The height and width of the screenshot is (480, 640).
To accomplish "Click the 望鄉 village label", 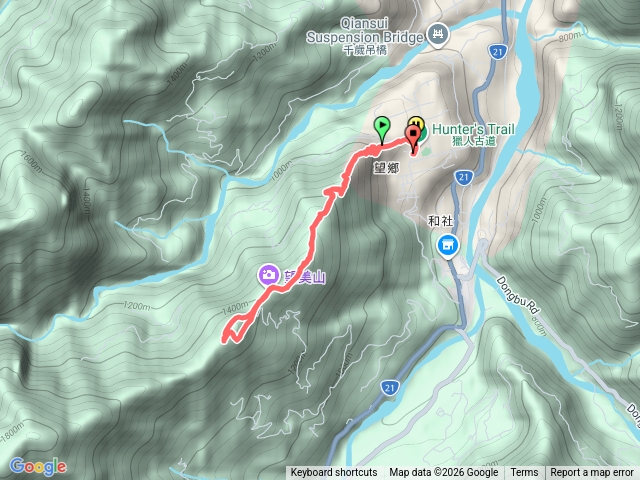I will click(386, 167).
